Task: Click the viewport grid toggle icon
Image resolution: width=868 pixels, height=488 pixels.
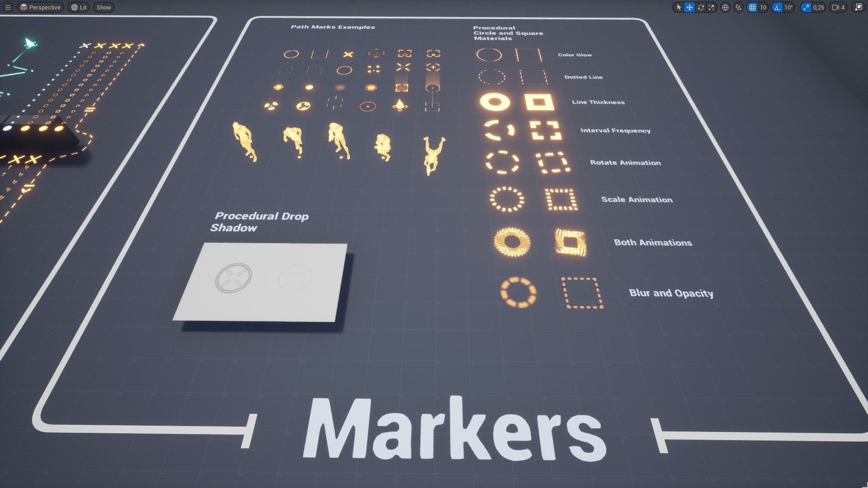Action: (752, 7)
